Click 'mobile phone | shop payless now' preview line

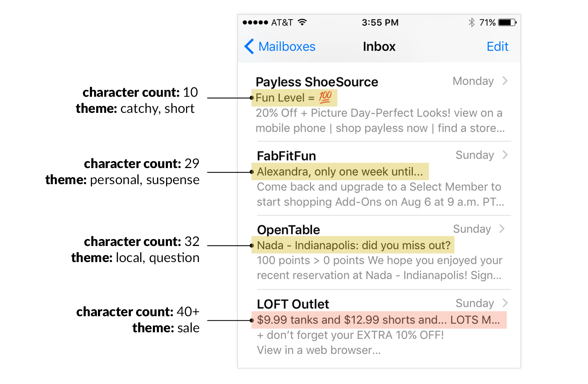[380, 128]
